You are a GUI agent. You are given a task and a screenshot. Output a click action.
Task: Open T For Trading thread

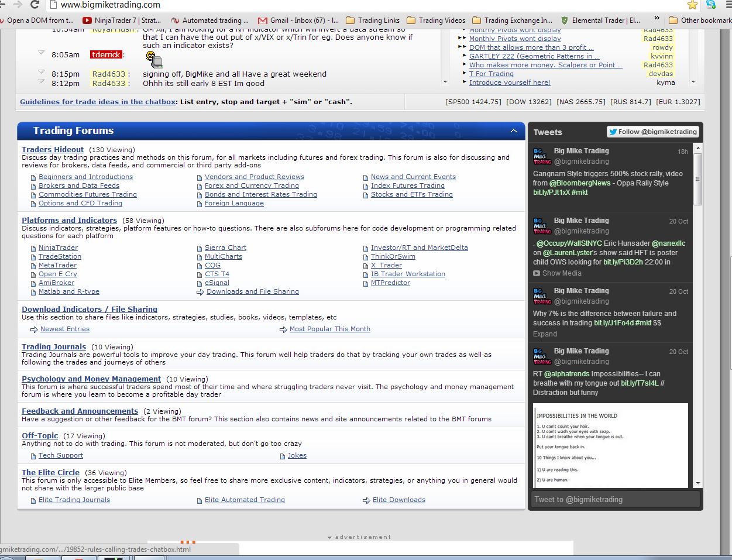[x=492, y=74]
